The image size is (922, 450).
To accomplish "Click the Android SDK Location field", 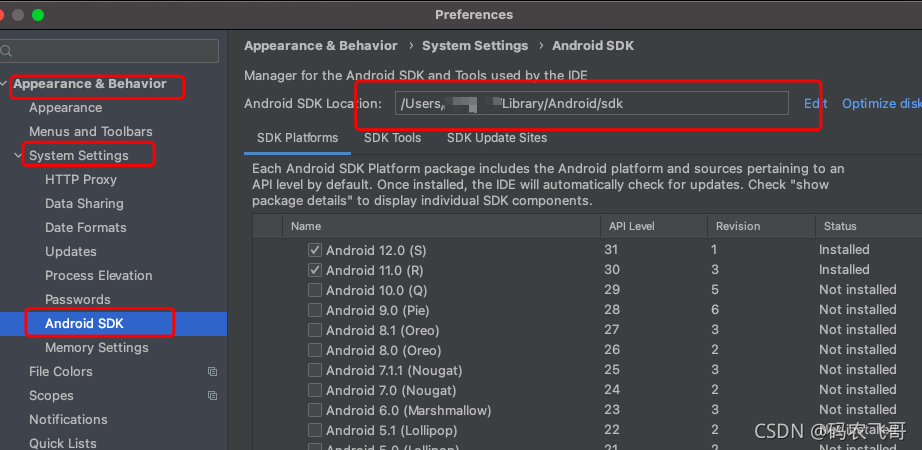I will (590, 104).
